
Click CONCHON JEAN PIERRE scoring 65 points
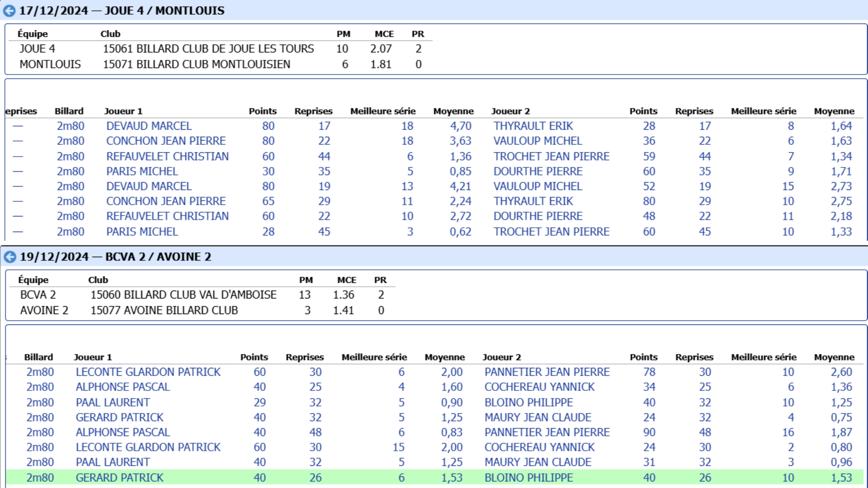[x=166, y=201]
